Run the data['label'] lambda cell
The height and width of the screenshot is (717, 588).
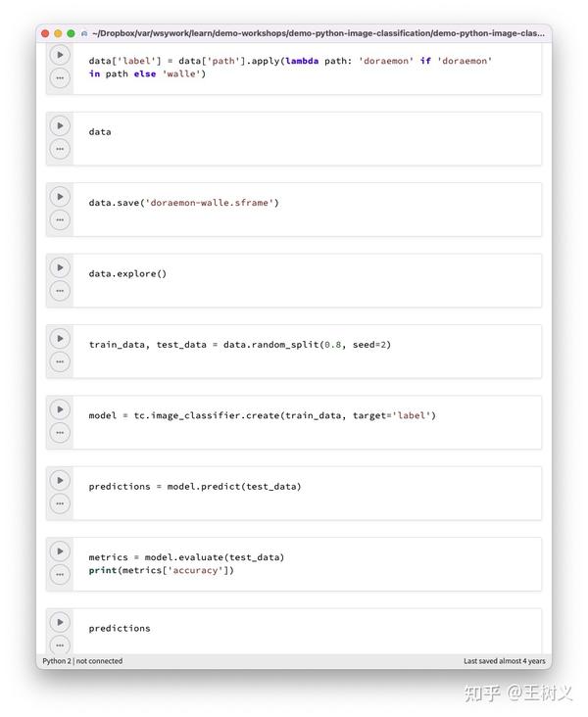pos(60,55)
